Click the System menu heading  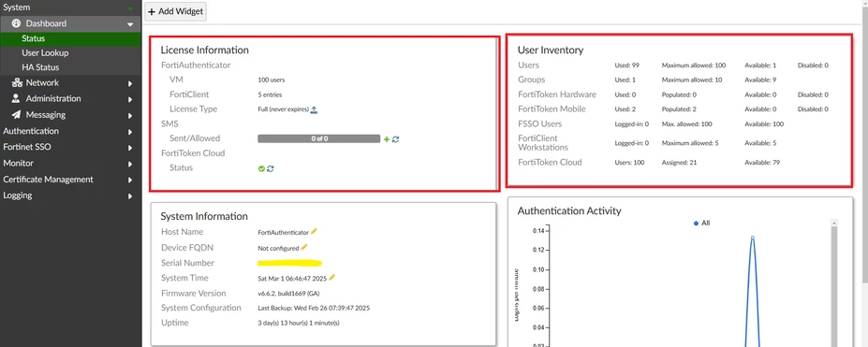click(17, 7)
